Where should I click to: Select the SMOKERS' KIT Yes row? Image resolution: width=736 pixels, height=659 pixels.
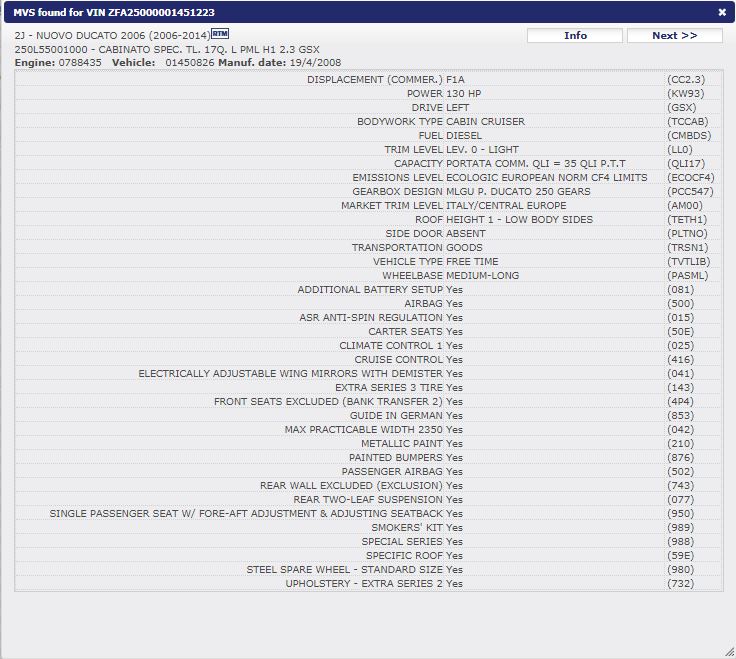tap(417, 527)
